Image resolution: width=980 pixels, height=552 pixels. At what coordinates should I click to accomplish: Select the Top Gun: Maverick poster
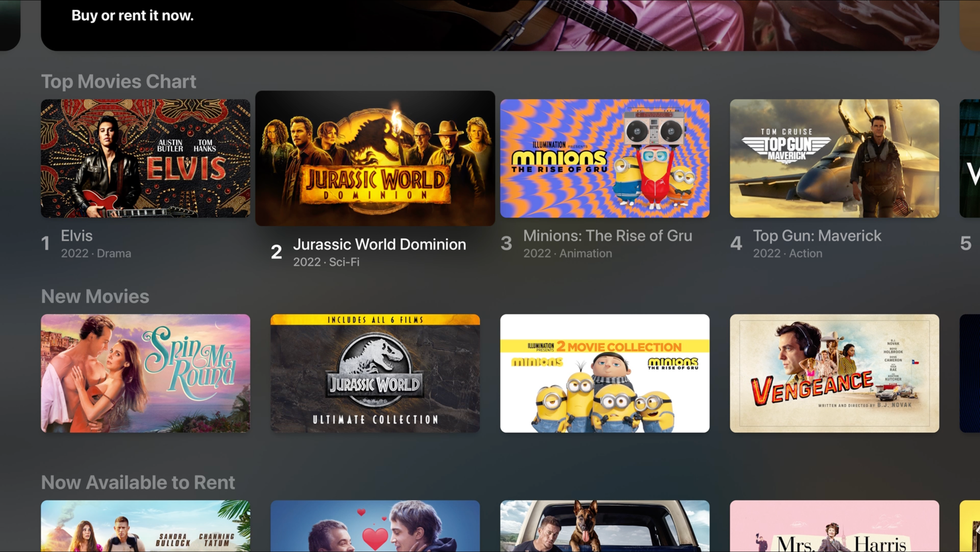click(835, 158)
